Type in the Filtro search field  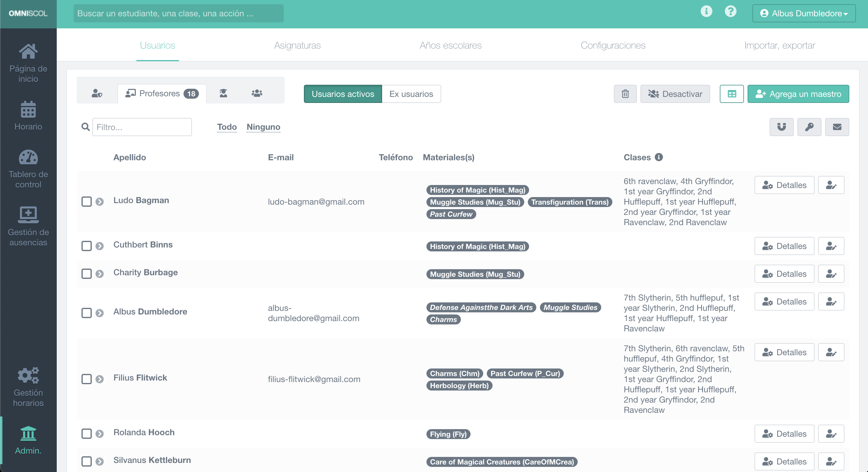142,127
